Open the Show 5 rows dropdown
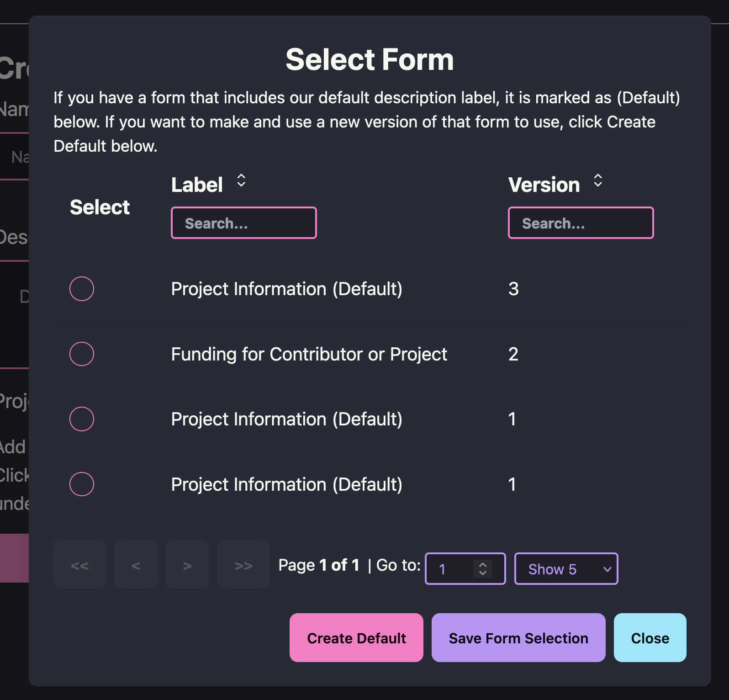The width and height of the screenshot is (729, 700). point(566,569)
